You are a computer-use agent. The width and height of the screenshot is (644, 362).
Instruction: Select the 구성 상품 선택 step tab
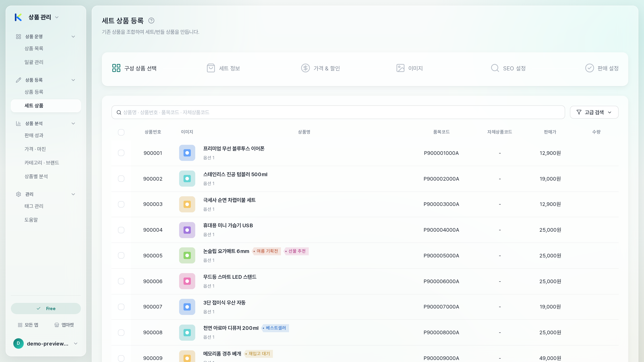coord(134,68)
